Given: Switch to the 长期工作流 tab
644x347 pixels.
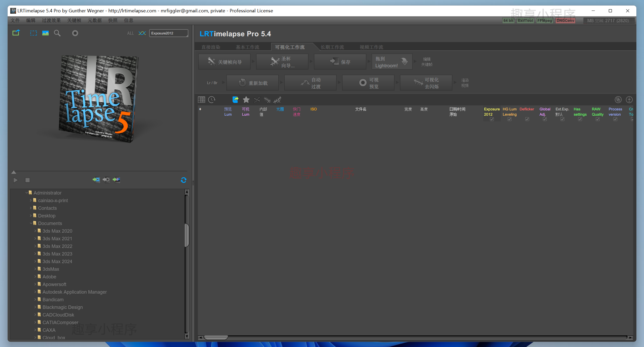Looking at the screenshot, I should pos(332,47).
